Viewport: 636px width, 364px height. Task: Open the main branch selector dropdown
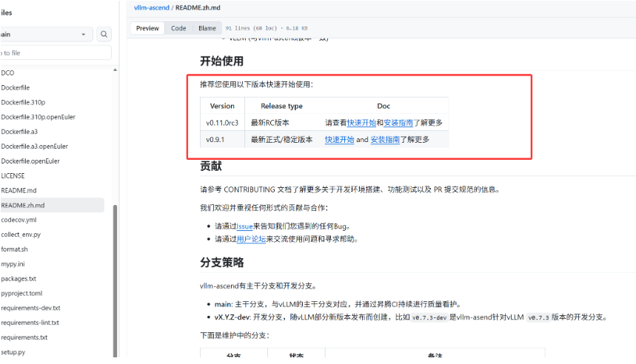point(44,34)
